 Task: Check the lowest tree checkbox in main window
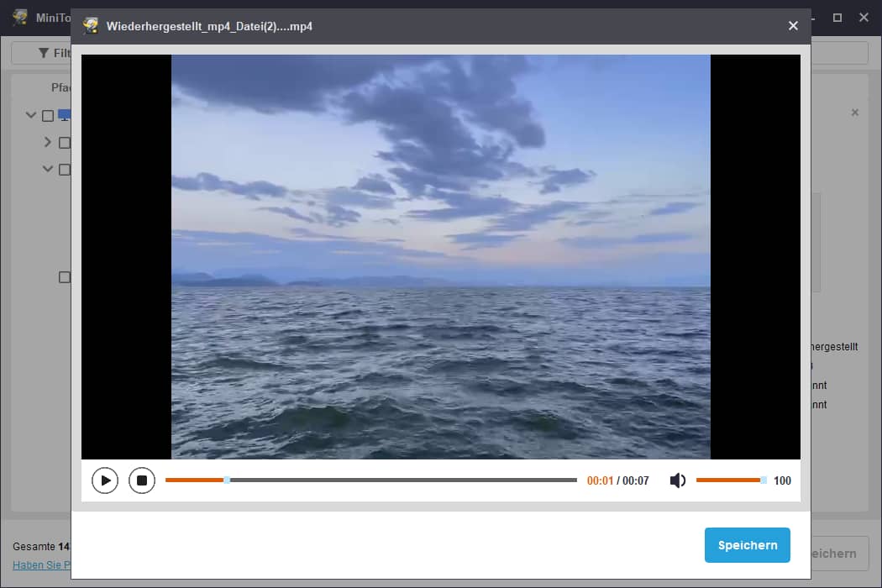pos(65,277)
